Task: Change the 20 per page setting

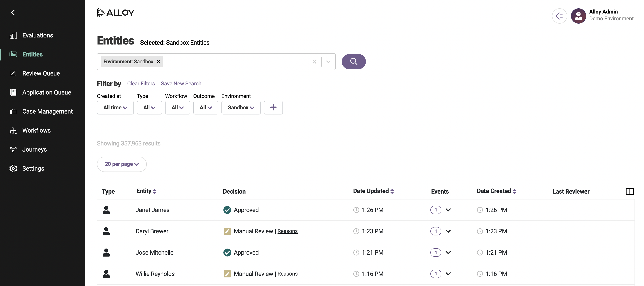Action: [x=122, y=164]
